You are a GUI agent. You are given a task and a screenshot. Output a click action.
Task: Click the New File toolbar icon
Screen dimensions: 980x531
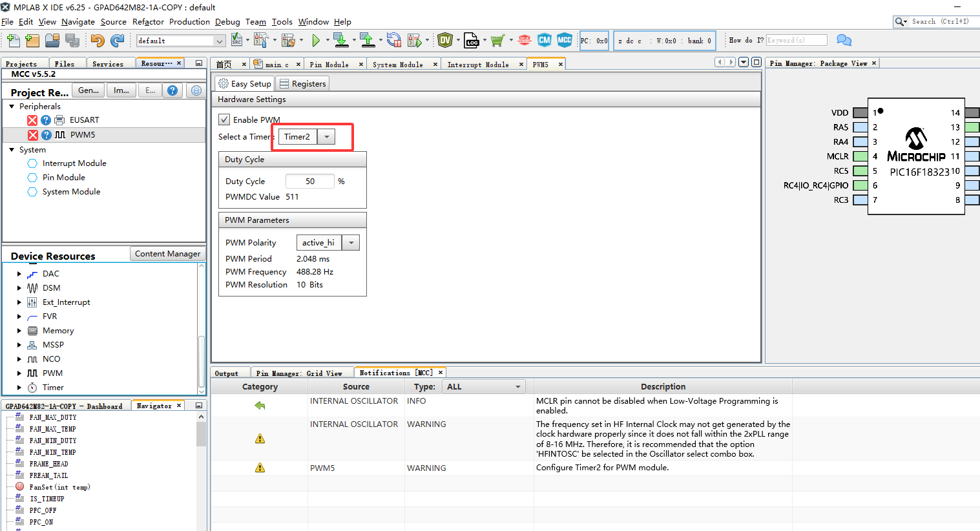tap(13, 40)
